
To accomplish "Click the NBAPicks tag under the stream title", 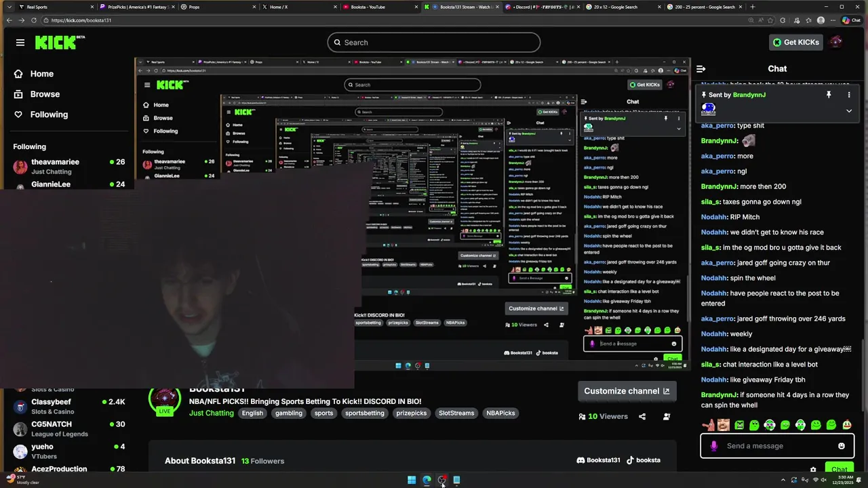I will coord(500,413).
